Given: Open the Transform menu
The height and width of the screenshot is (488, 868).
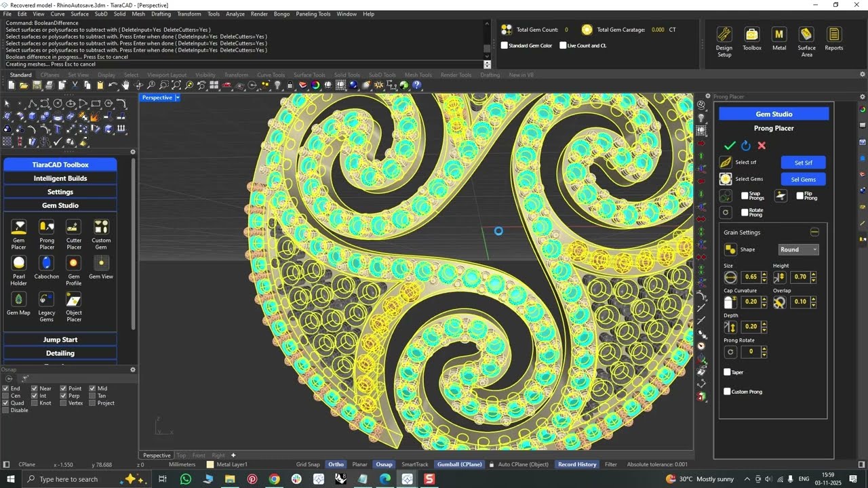Looking at the screenshot, I should click(189, 14).
